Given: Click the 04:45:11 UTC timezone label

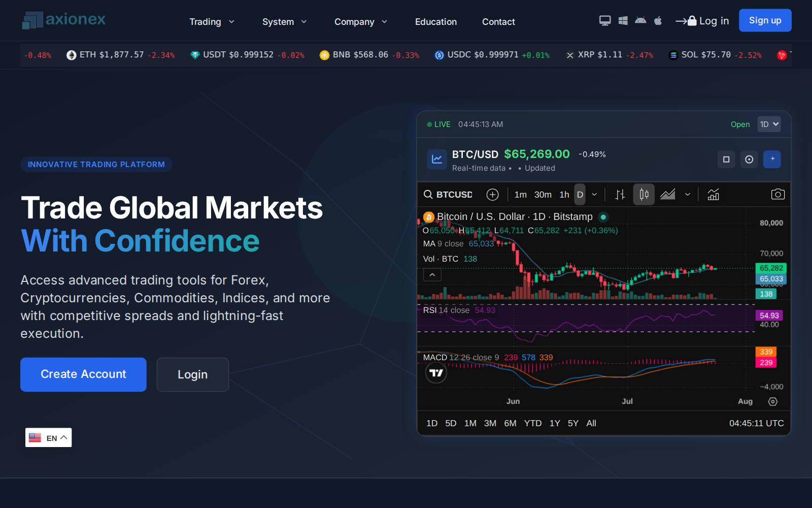Looking at the screenshot, I should [756, 423].
